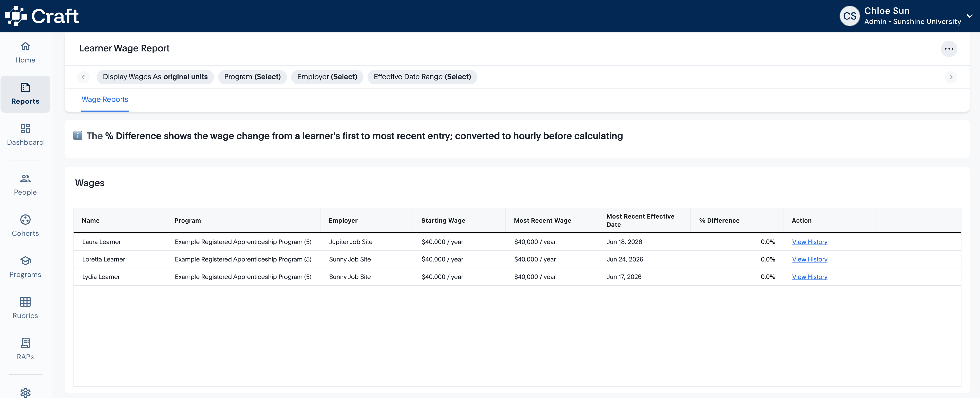Expand the Chloe Sun account dropdown
980x398 pixels.
coord(969,16)
